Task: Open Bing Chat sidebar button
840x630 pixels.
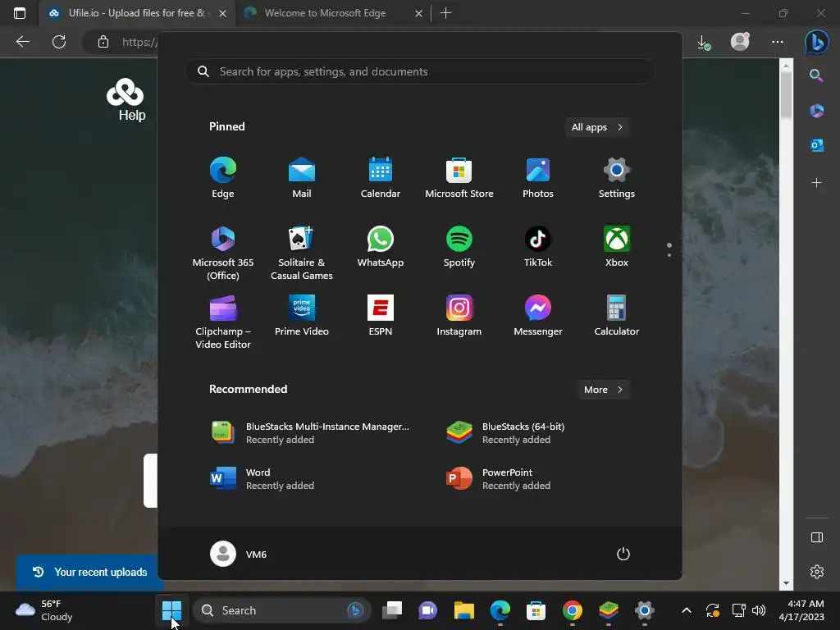Action: tap(816, 42)
